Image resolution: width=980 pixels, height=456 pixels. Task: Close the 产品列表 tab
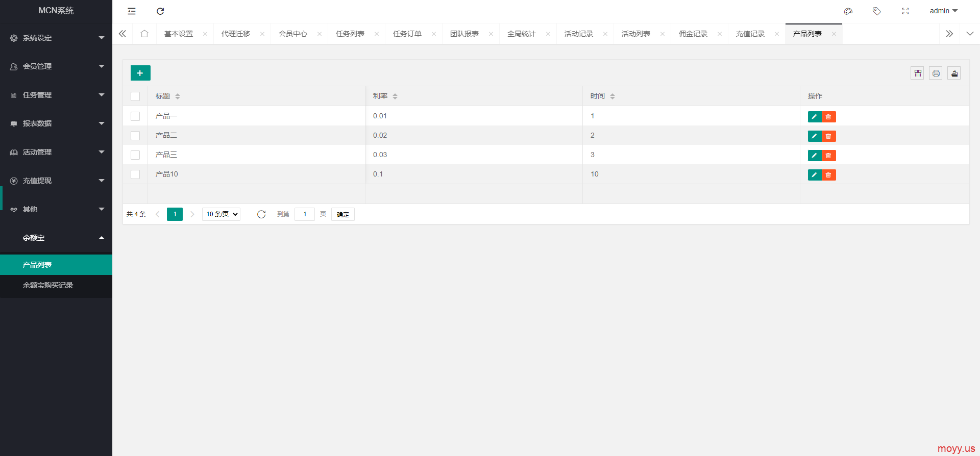[x=834, y=34]
